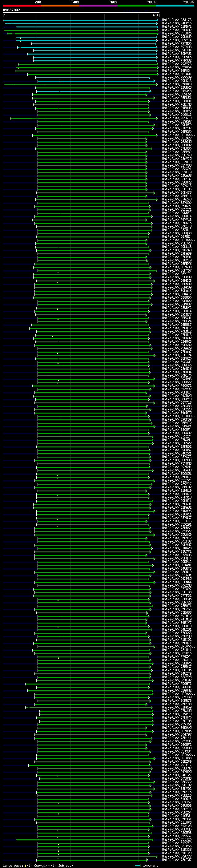This screenshot has width=197, height=868.
Task: Click the red ~20% identity legend segment
Action: 22,6
